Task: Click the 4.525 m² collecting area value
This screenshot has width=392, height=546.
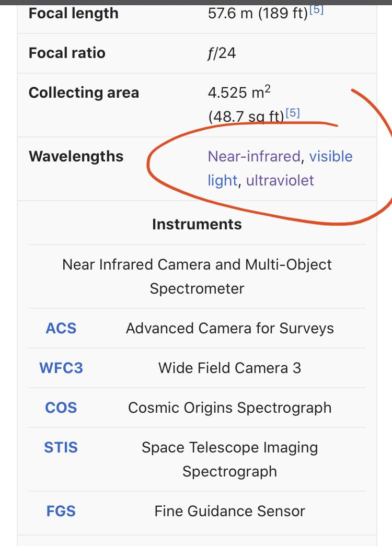Action: [239, 92]
